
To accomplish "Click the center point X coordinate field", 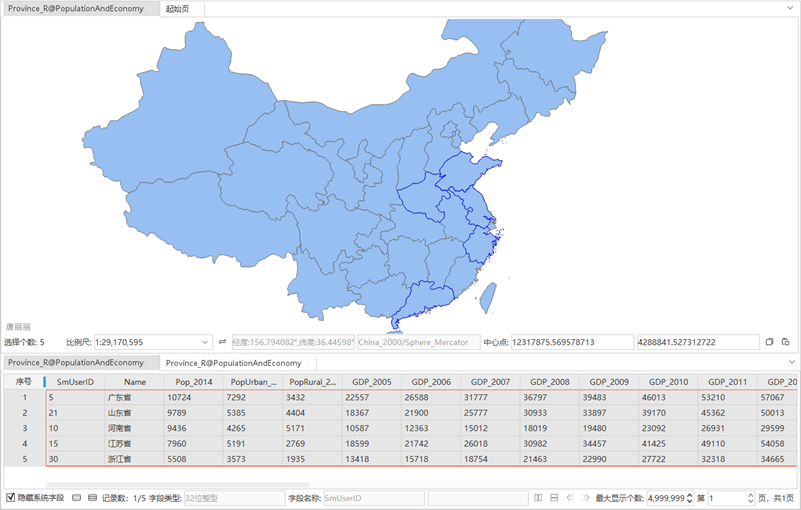I will click(x=571, y=342).
